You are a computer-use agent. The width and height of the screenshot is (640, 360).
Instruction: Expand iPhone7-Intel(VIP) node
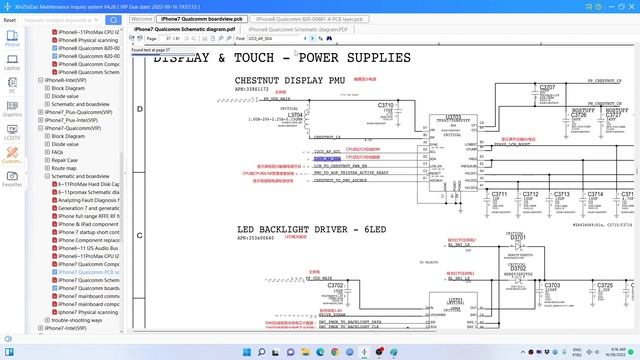[41, 328]
